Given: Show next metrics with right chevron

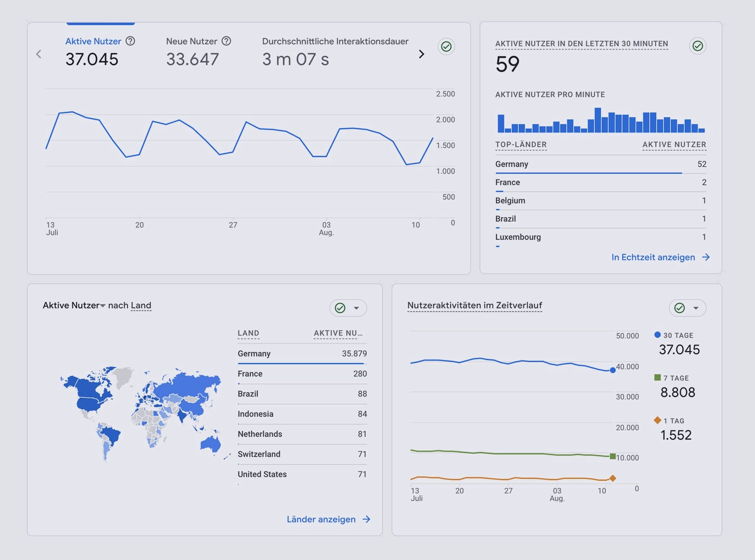Looking at the screenshot, I should tap(421, 54).
